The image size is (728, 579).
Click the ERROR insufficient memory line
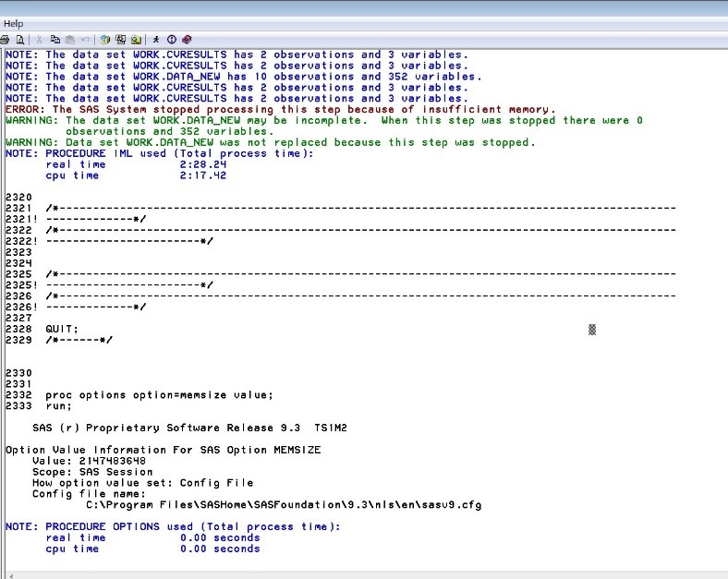point(281,110)
